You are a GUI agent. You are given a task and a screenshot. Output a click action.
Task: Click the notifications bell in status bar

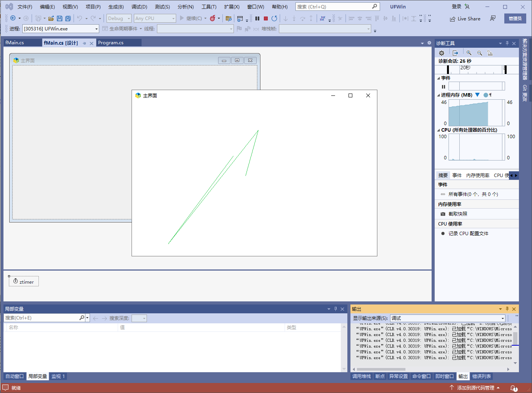coord(514,388)
